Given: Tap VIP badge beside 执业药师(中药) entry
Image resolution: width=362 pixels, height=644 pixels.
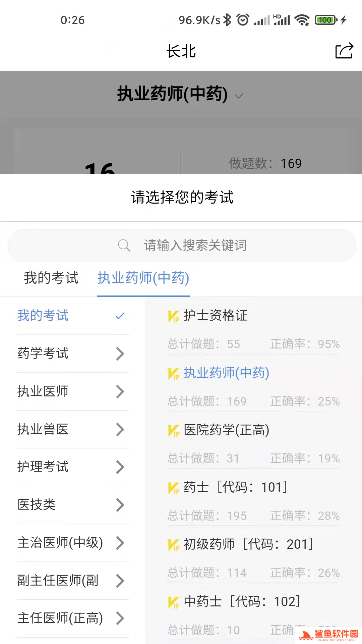Looking at the screenshot, I should 173,373.
